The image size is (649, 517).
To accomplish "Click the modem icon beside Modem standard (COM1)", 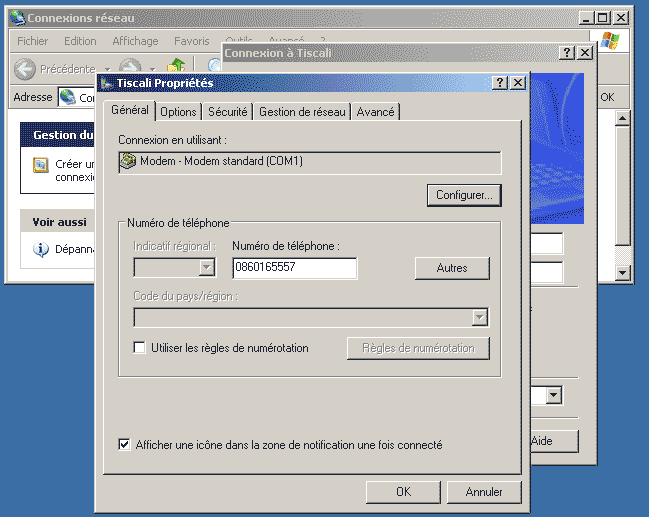I will [x=127, y=161].
